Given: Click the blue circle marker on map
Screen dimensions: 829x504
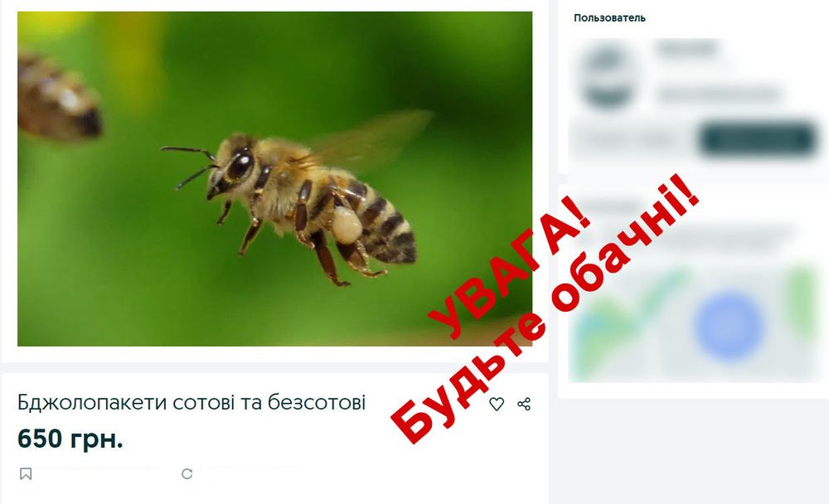Looking at the screenshot, I should tap(729, 327).
